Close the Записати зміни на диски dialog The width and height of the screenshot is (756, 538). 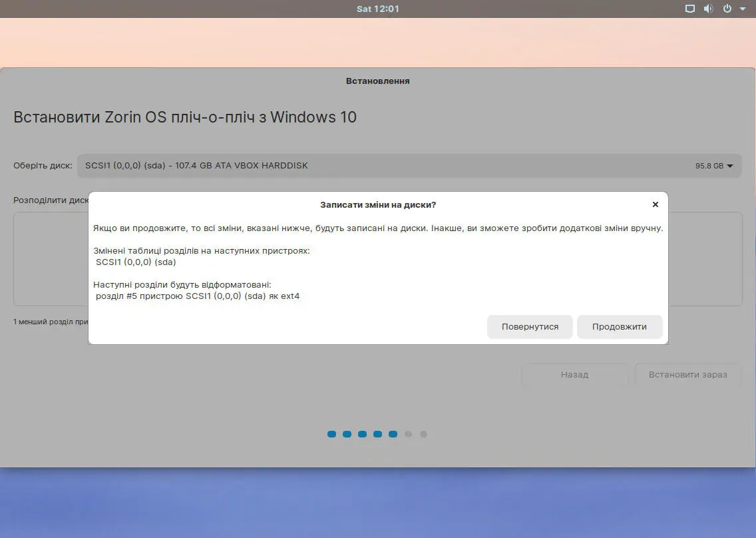(x=656, y=204)
